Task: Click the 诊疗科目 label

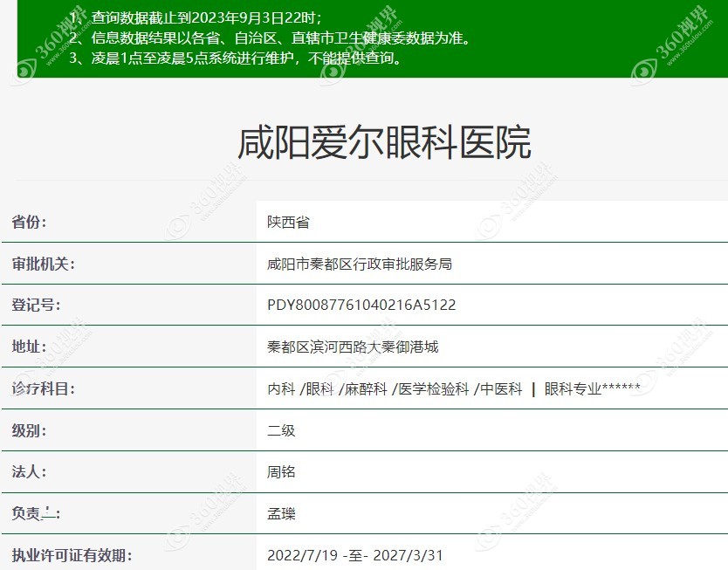Action: tap(43, 388)
